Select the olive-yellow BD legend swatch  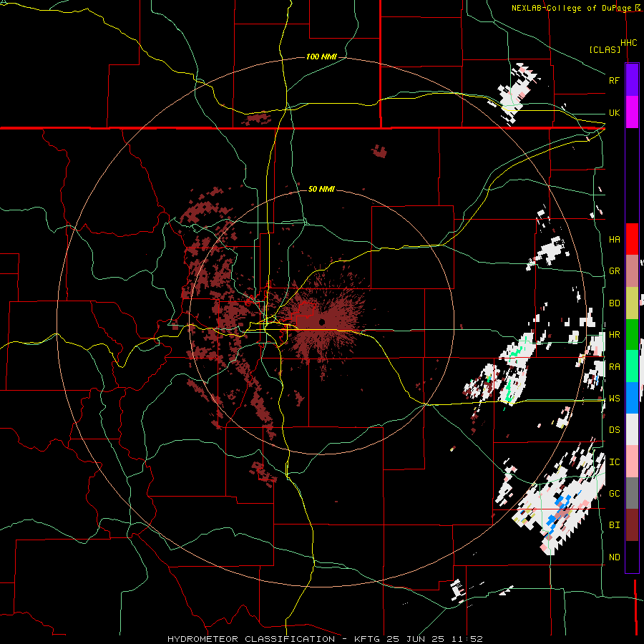click(x=632, y=303)
